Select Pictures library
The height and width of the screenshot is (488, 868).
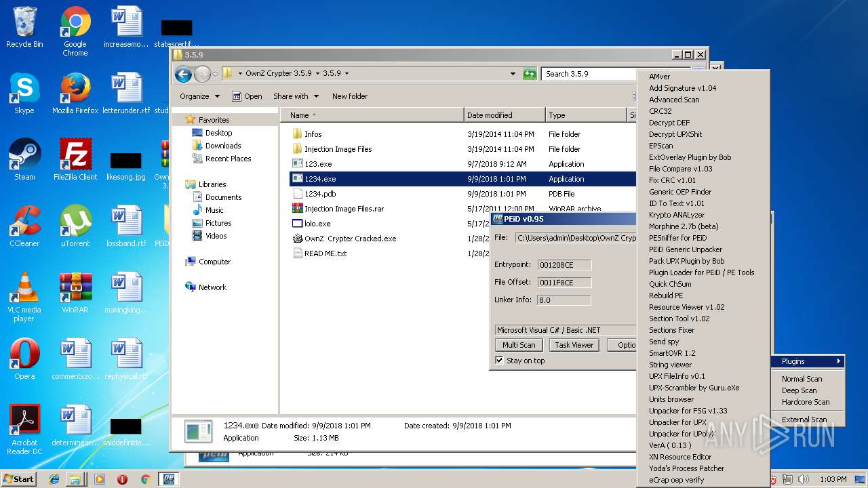coord(218,223)
